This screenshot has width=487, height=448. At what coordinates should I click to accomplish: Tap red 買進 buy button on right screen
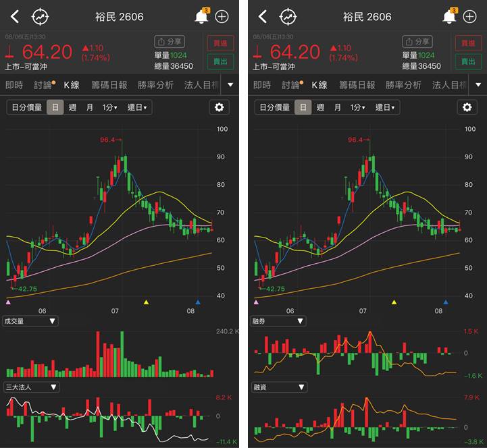coord(468,43)
